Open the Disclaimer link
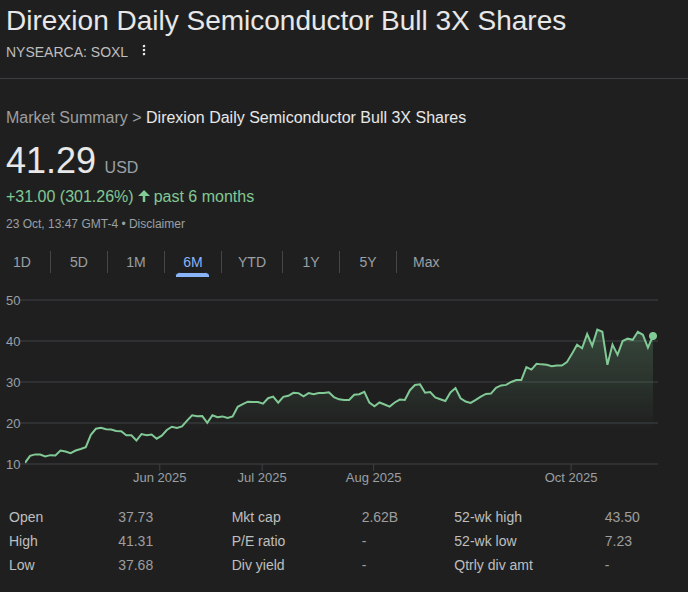 (x=157, y=224)
